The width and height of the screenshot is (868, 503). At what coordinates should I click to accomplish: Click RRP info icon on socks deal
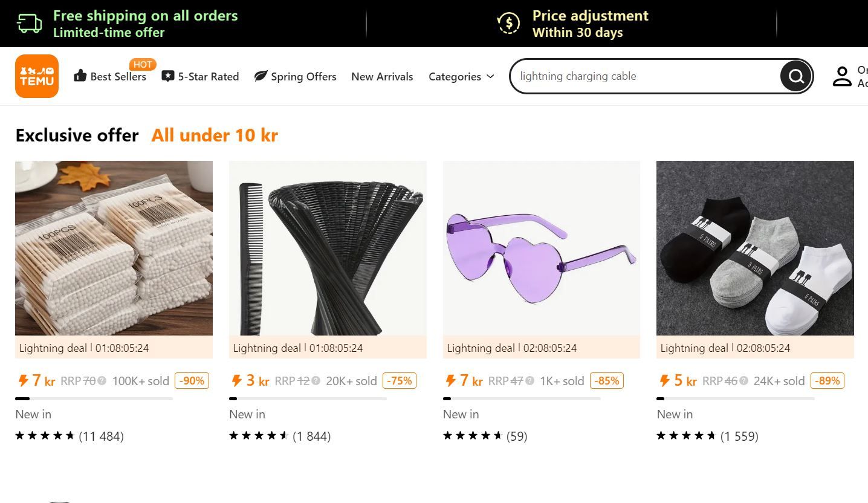point(743,381)
